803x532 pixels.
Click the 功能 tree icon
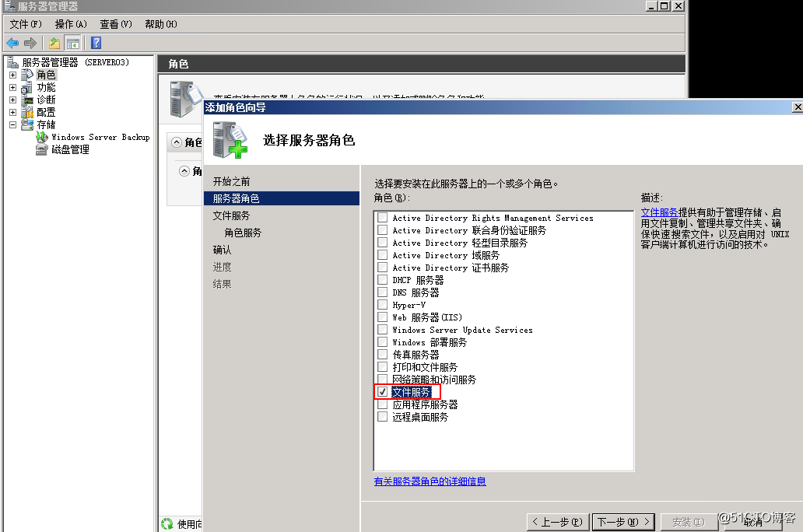click(x=27, y=88)
